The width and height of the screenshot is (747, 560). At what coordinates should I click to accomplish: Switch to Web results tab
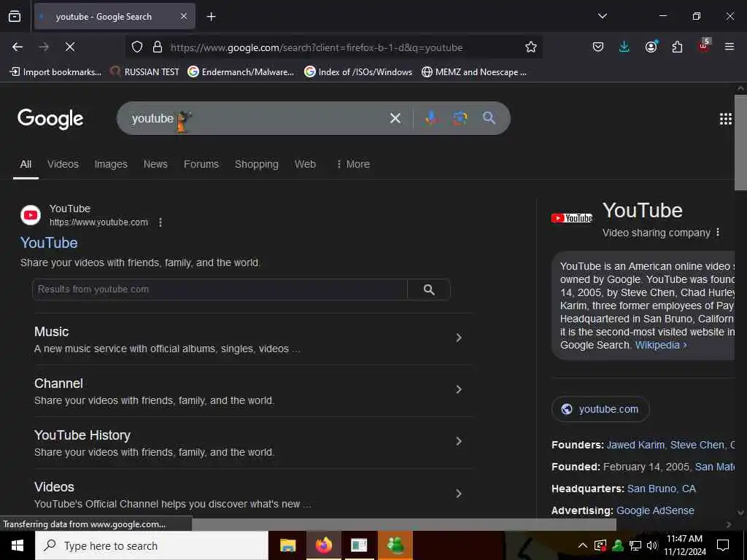(305, 164)
